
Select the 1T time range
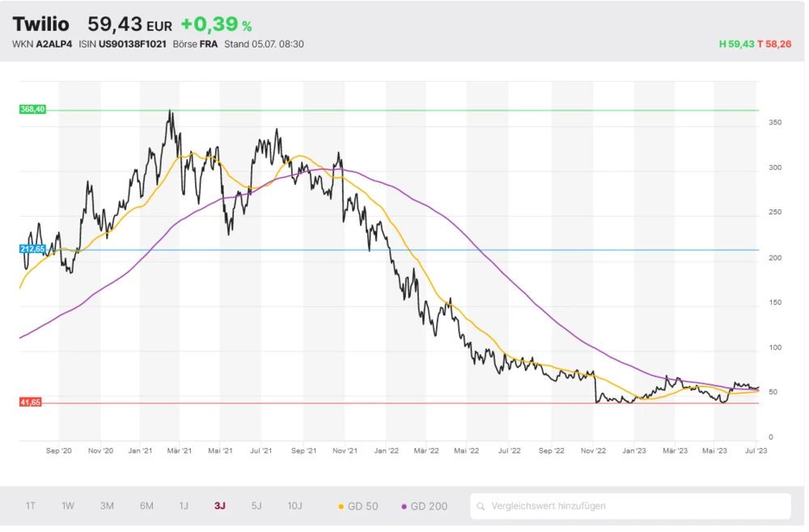click(30, 506)
